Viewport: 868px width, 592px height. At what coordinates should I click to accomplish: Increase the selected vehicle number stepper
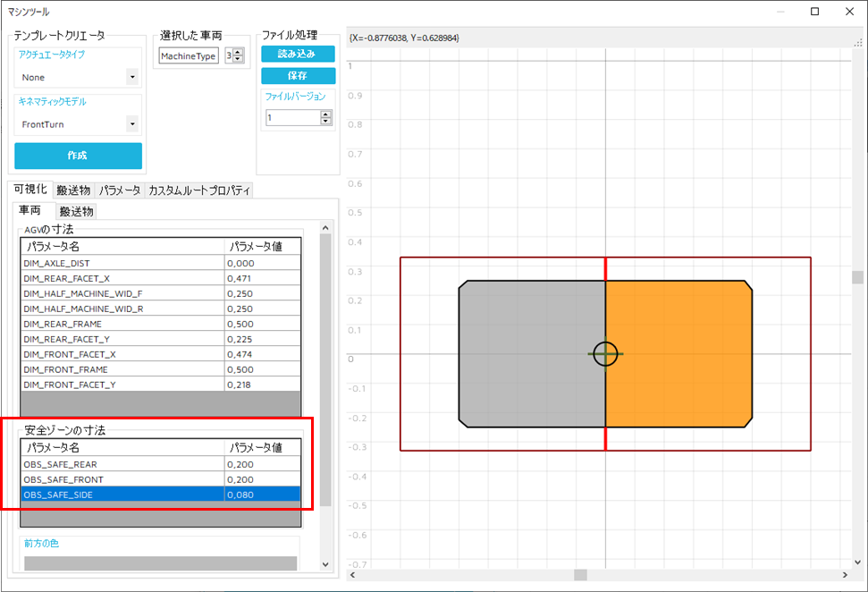click(x=238, y=53)
